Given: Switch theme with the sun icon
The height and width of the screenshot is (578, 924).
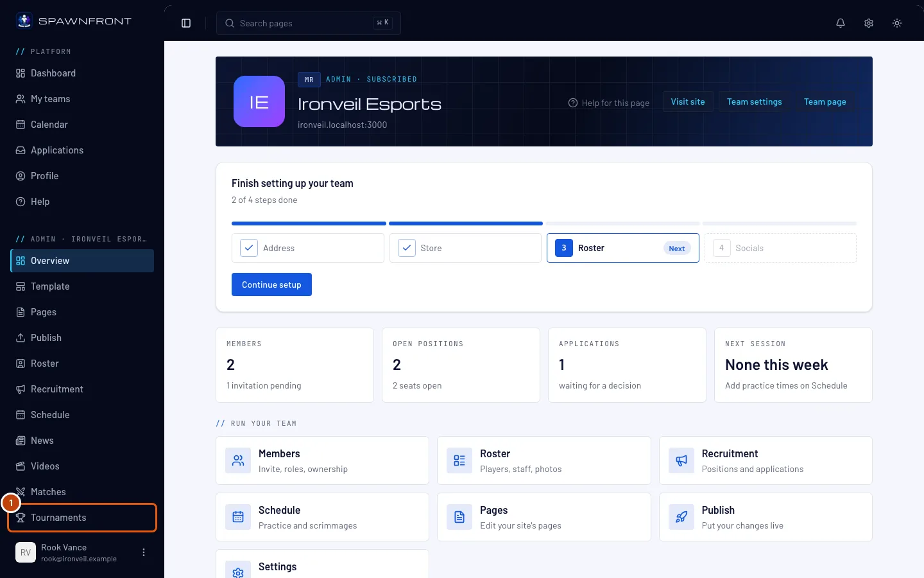Looking at the screenshot, I should (897, 23).
